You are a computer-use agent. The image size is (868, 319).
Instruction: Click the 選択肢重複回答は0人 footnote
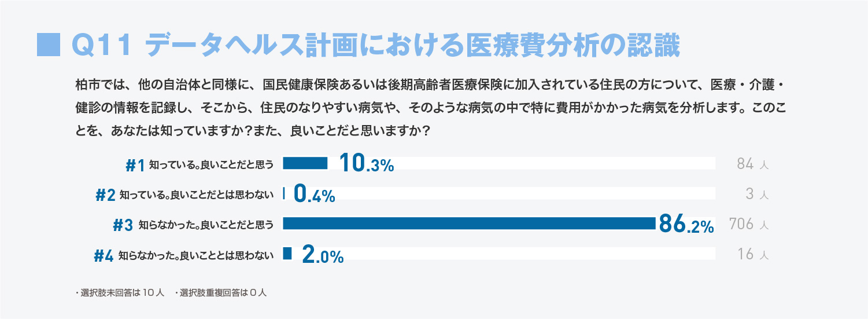[220, 293]
